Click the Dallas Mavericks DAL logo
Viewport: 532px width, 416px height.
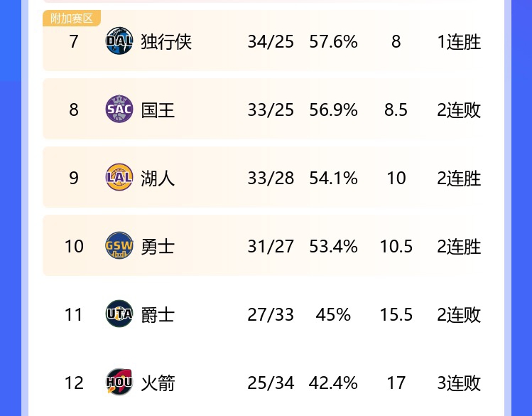point(119,41)
